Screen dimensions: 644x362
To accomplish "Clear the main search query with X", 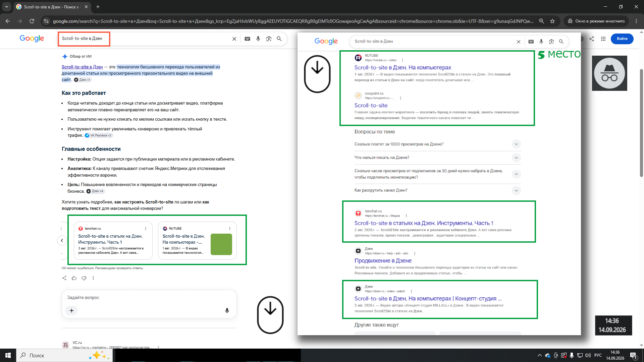I will click(x=234, y=39).
